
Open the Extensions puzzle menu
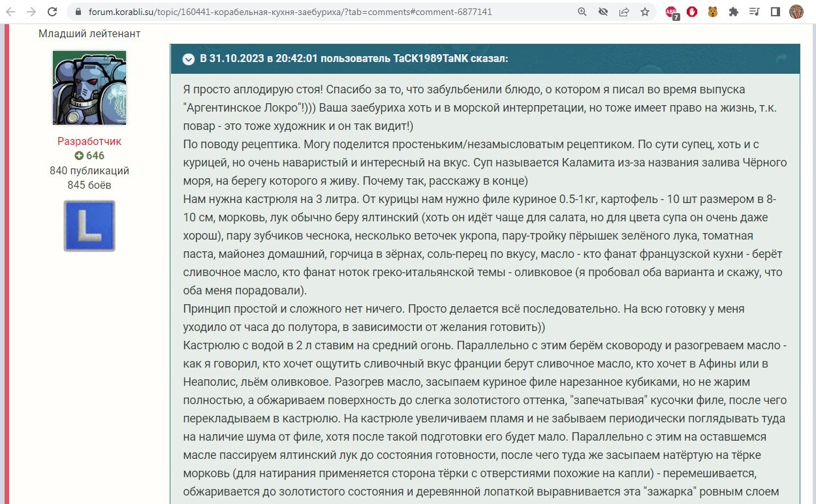[734, 12]
